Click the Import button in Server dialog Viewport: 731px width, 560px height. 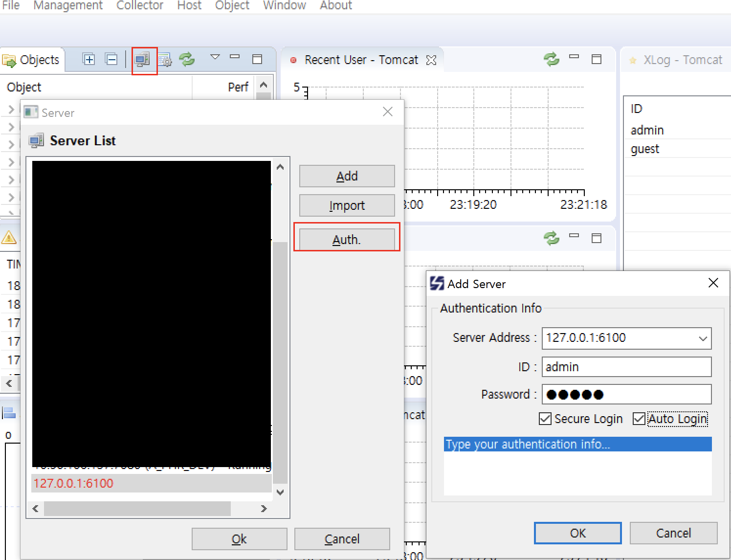[x=347, y=205]
